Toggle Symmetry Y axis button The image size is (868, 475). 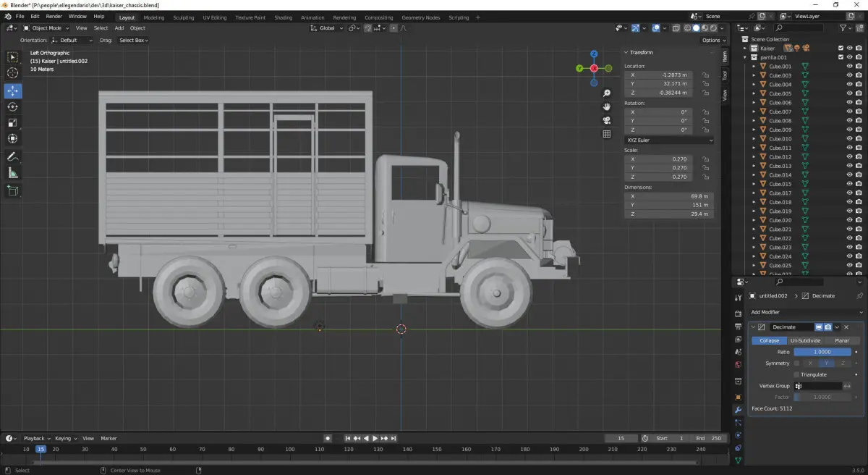[826, 363]
